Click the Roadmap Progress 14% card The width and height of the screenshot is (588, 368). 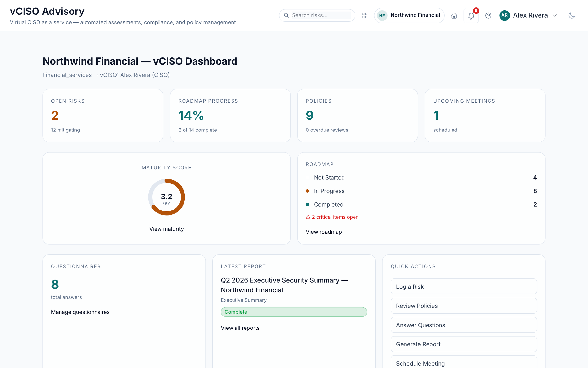(230, 116)
